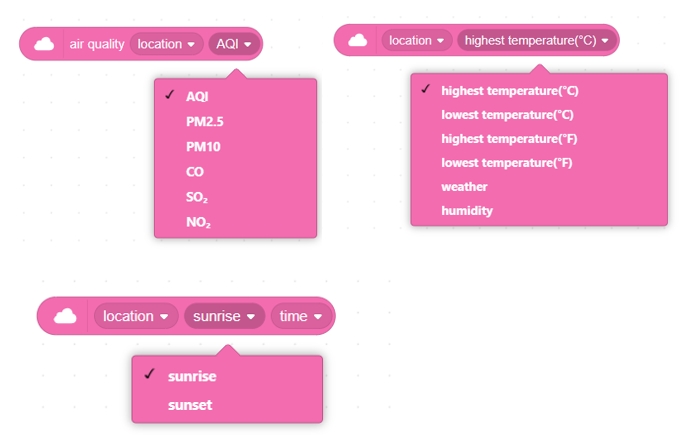Pick SO₂ from the pollutant menu
Screen dimensions: 684x435
click(196, 197)
